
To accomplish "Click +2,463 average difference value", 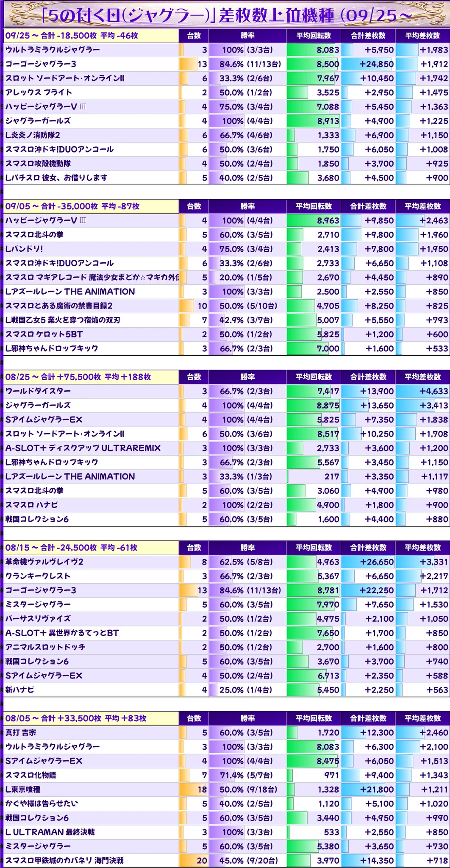I will tap(433, 221).
